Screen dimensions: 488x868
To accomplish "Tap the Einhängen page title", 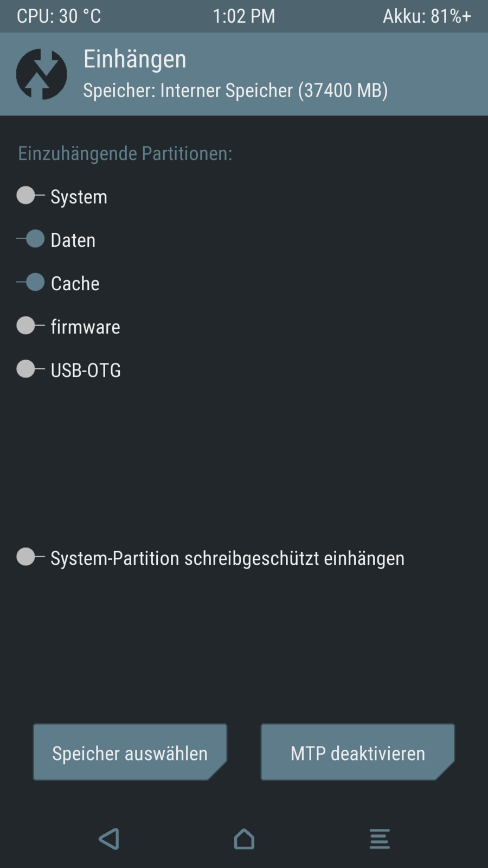I will pyautogui.click(x=134, y=59).
